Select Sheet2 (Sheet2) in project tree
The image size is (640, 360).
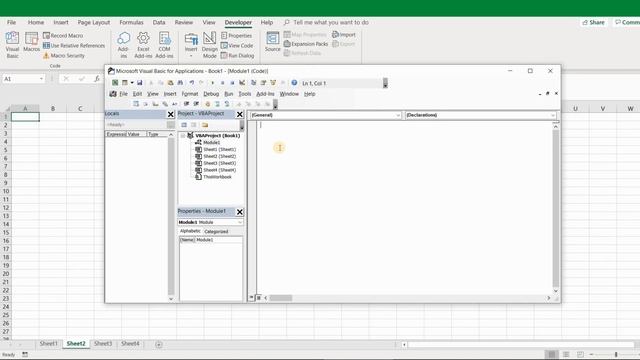(x=219, y=156)
